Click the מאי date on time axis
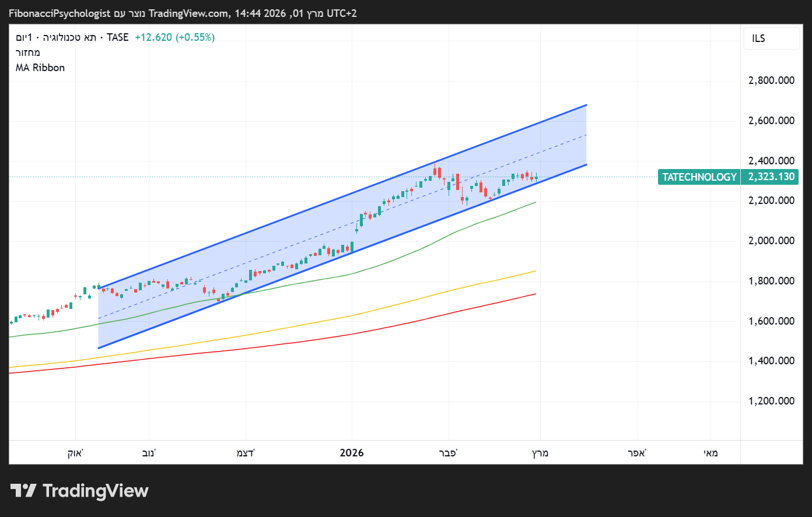The height and width of the screenshot is (517, 812). (x=710, y=453)
